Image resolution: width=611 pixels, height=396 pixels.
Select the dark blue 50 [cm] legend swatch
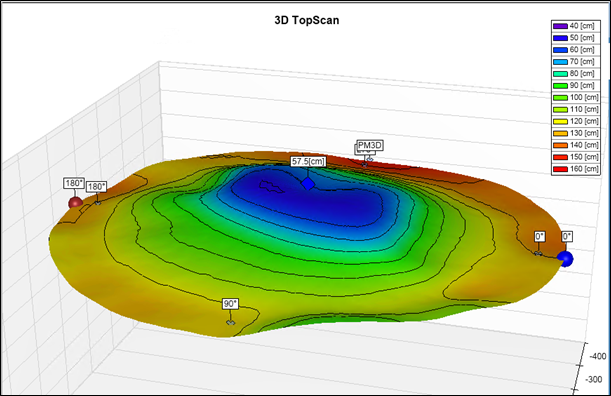[560, 38]
